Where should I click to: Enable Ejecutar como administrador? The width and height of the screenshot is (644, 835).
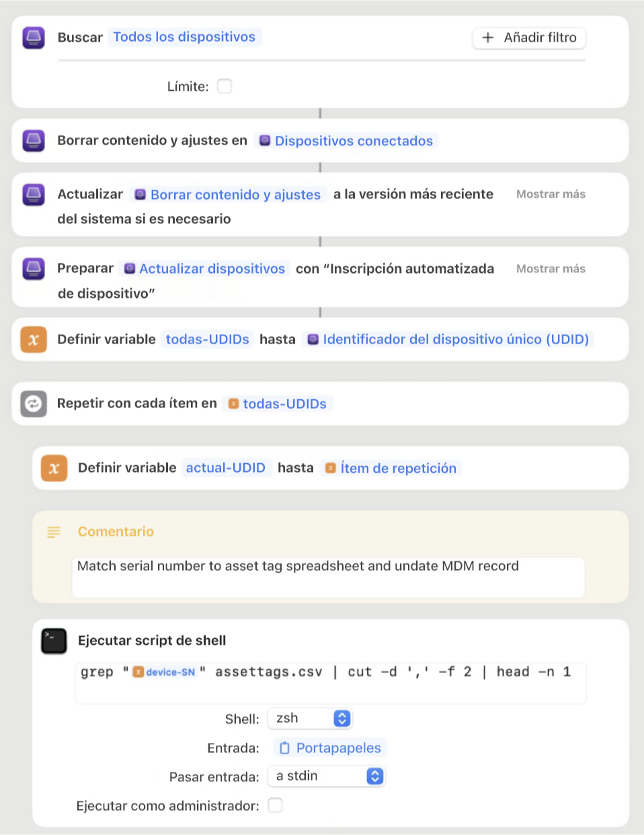275,805
